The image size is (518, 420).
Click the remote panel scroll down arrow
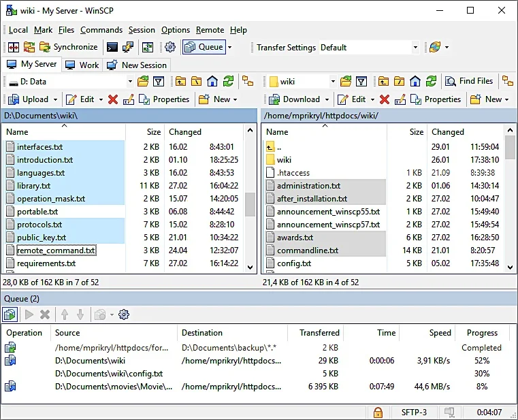coord(511,268)
